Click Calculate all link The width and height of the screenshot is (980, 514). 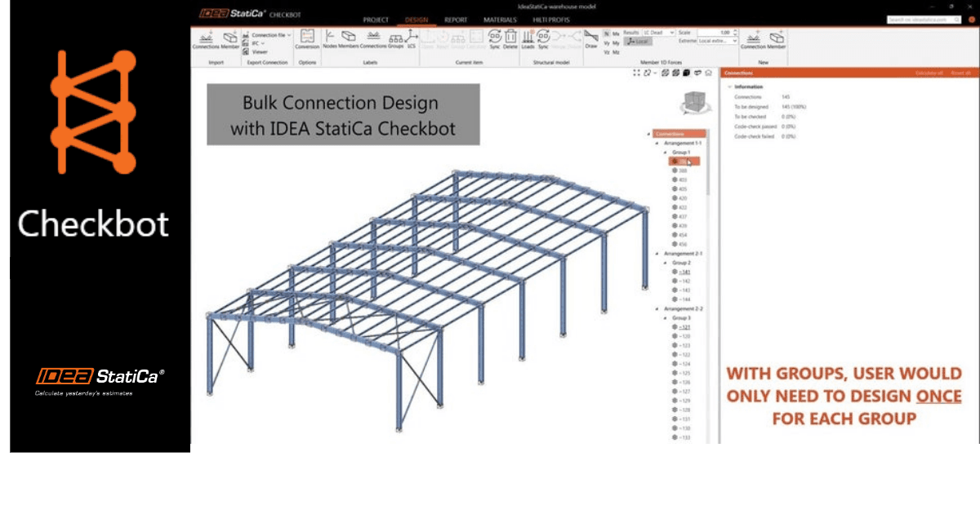pos(929,73)
